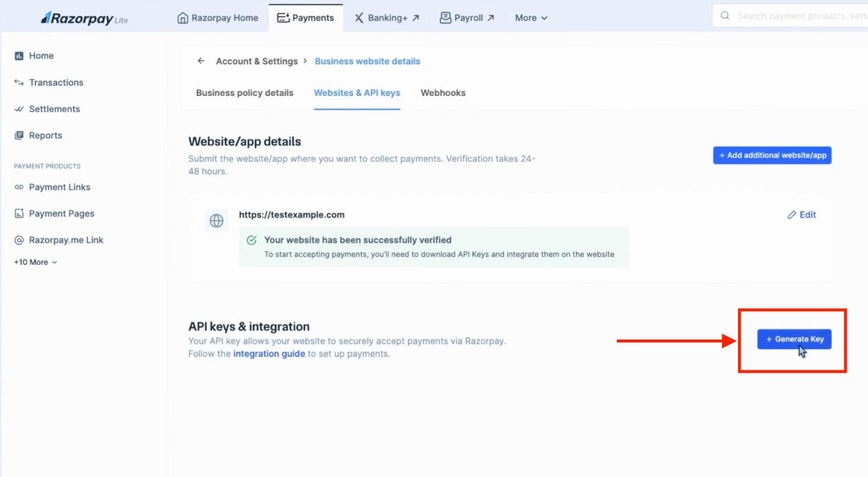Click the Razorpay Lite logo
Image resolution: width=868 pixels, height=477 pixels.
click(84, 18)
